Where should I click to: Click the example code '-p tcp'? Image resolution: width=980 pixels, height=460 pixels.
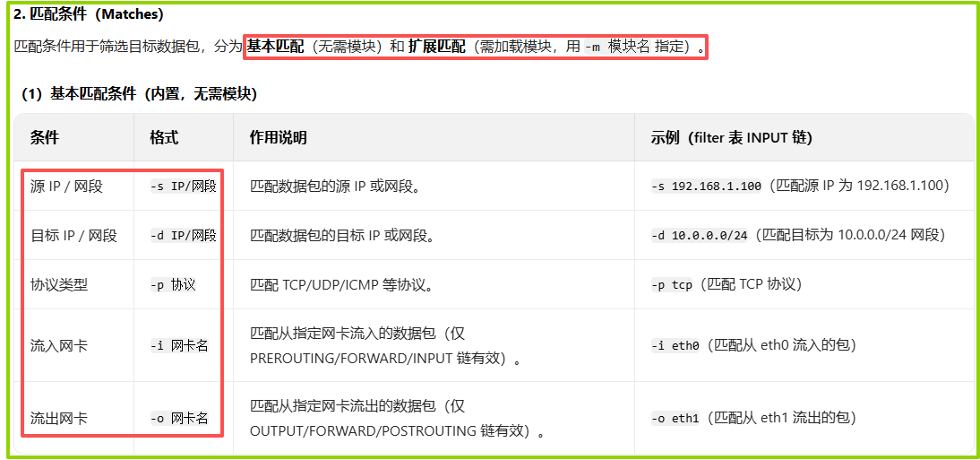pos(672,285)
